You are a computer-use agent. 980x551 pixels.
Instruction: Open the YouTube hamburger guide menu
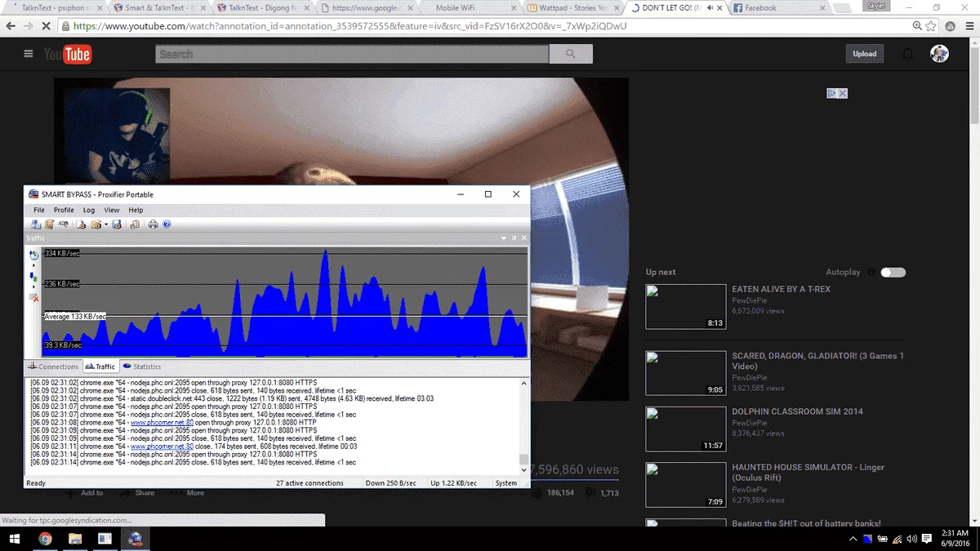point(29,54)
